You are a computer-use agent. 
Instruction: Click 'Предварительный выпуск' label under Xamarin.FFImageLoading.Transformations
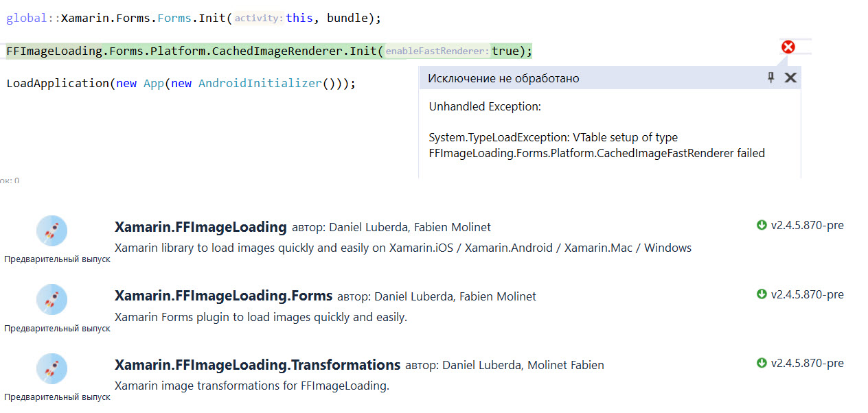(x=57, y=397)
